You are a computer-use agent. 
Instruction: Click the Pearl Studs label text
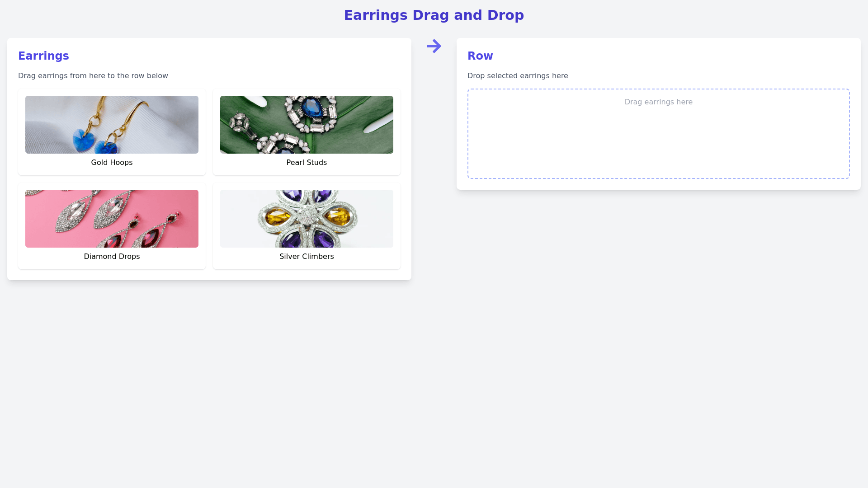tap(307, 163)
